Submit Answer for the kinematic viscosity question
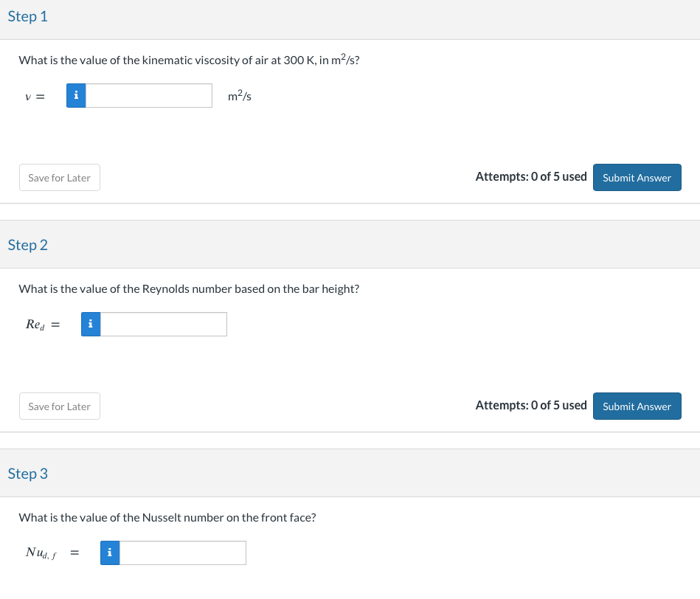This screenshot has height=599, width=700. pyautogui.click(x=637, y=177)
